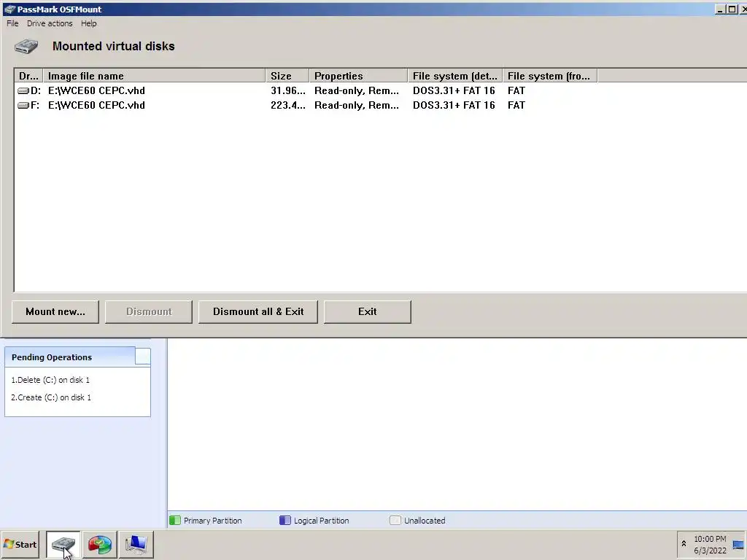747x560 pixels.
Task: Click the green Primary Partition legend swatch
Action: point(175,521)
